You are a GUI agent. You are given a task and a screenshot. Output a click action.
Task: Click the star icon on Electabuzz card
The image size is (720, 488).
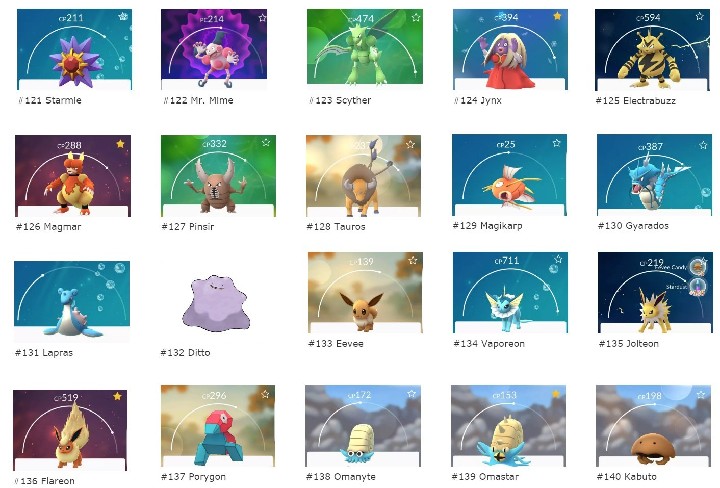click(699, 17)
